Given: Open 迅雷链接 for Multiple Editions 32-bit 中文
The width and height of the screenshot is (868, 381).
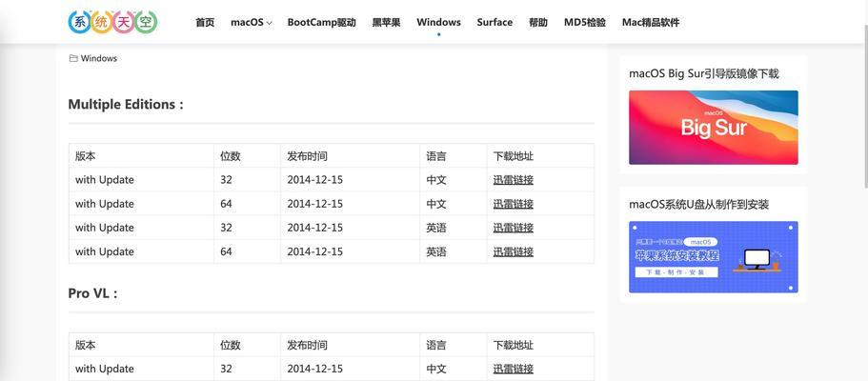Looking at the screenshot, I should point(514,180).
